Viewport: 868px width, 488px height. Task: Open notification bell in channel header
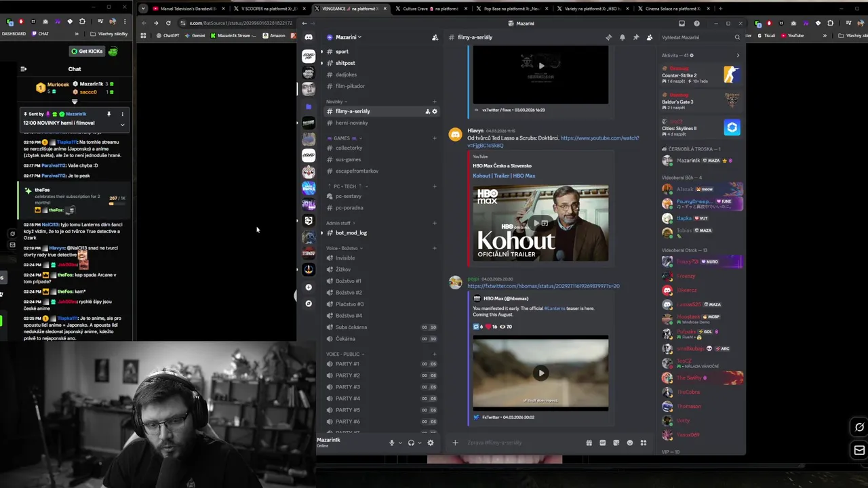pos(622,37)
